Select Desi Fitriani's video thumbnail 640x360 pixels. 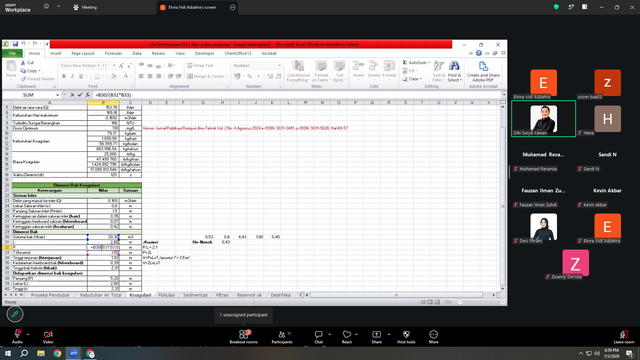click(544, 227)
